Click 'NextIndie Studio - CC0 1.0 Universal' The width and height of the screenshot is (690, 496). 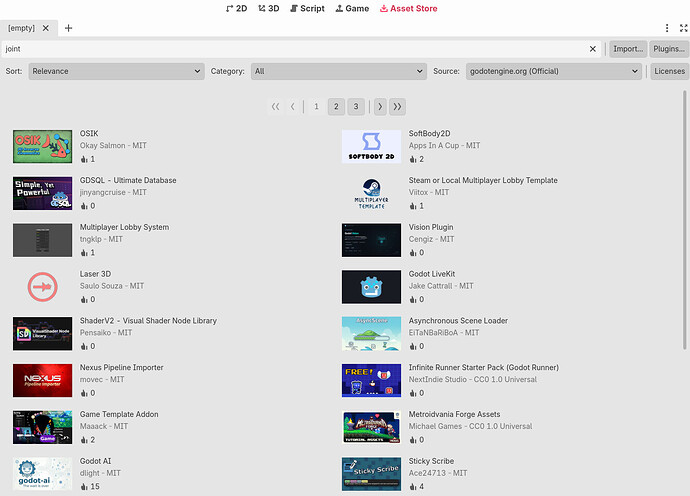click(473, 379)
